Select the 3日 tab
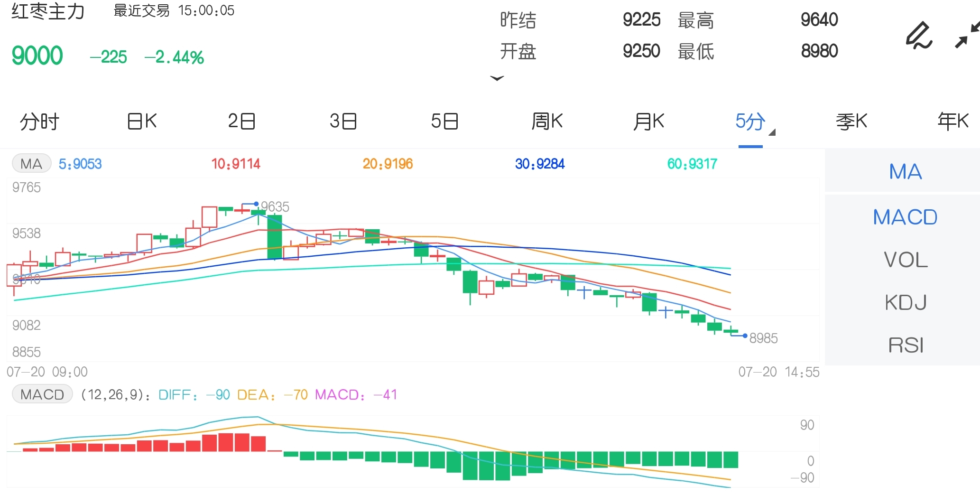980x495 pixels. 343,121
